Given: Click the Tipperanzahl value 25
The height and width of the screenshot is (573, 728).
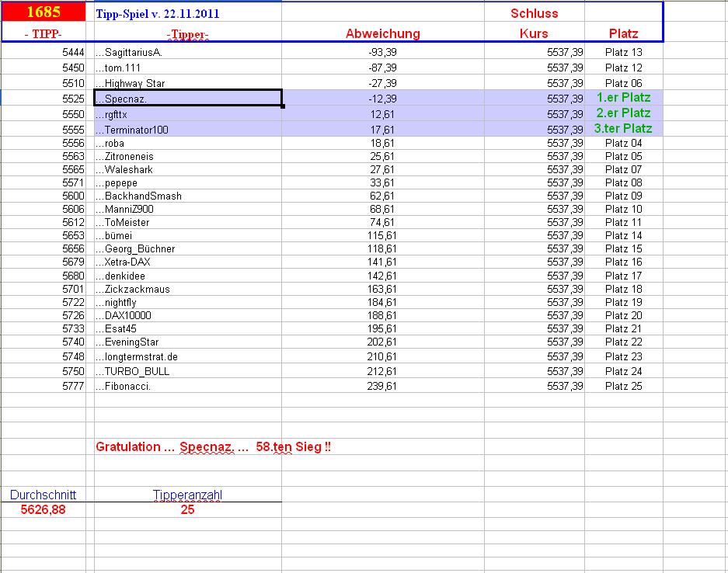Looking at the screenshot, I should click(187, 509).
